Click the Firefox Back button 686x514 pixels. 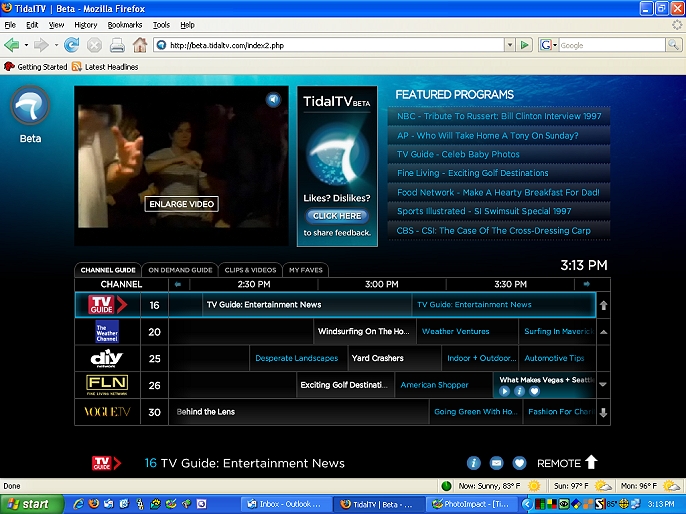[12, 45]
